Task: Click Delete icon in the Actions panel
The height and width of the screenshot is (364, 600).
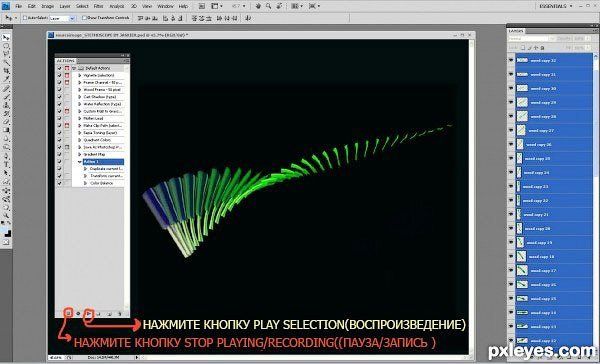Action: tap(119, 313)
